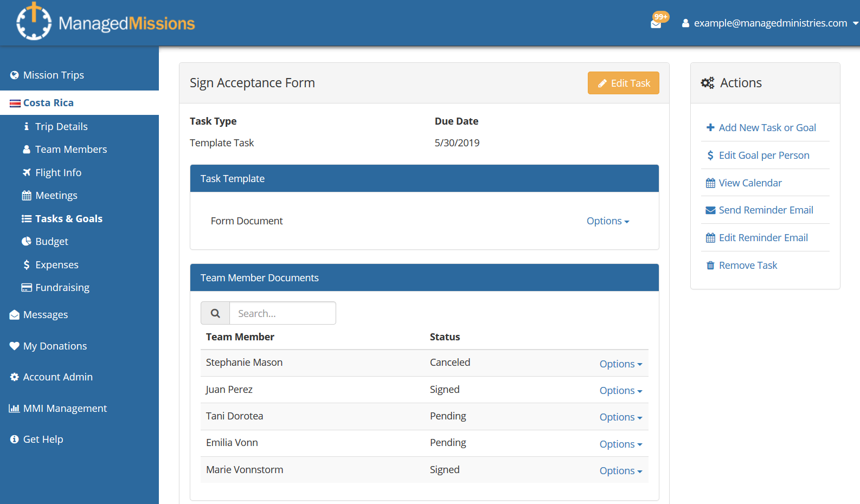Click the heart icon beside My Donations

tap(15, 346)
